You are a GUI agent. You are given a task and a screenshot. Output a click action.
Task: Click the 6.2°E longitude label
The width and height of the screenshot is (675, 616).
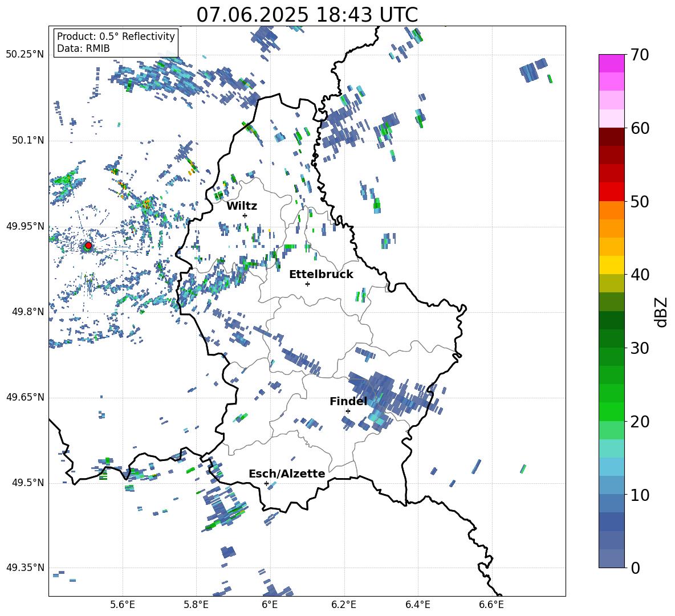(344, 605)
